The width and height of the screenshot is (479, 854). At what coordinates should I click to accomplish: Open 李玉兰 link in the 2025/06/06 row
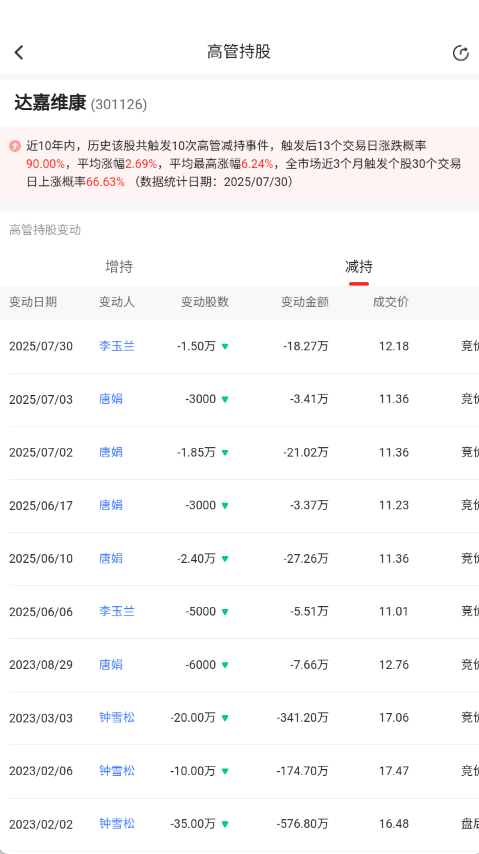click(117, 612)
